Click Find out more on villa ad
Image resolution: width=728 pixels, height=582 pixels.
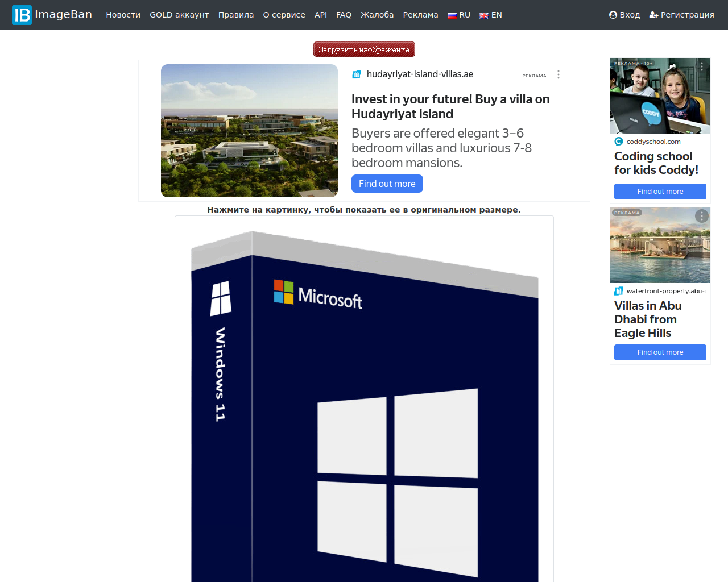387,184
